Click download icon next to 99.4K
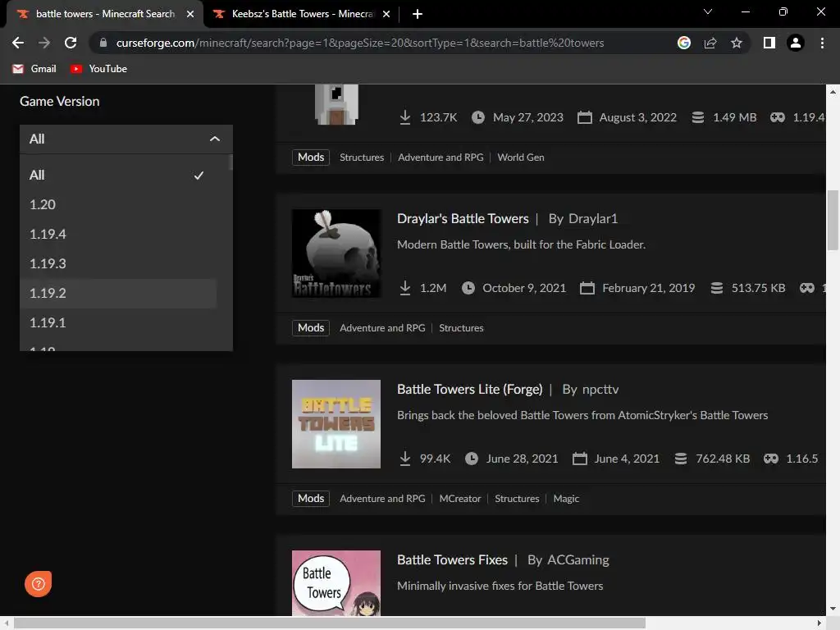 point(405,459)
